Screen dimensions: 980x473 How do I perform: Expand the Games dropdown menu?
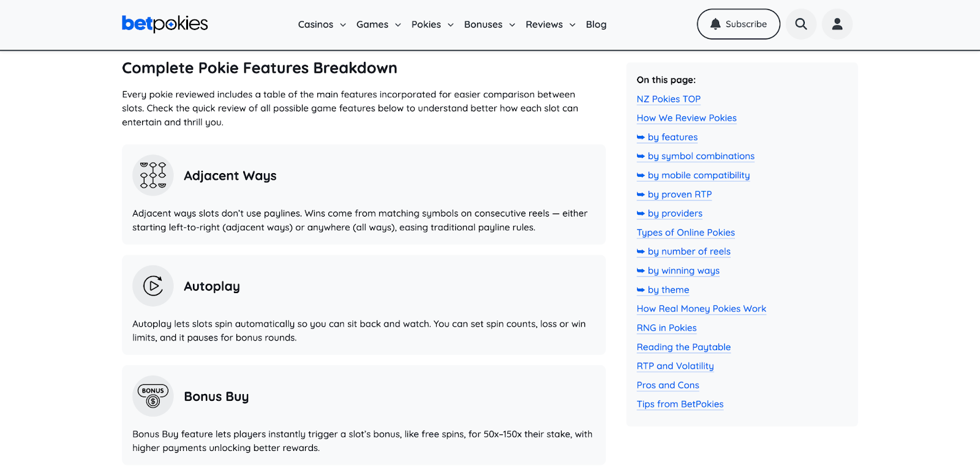378,24
